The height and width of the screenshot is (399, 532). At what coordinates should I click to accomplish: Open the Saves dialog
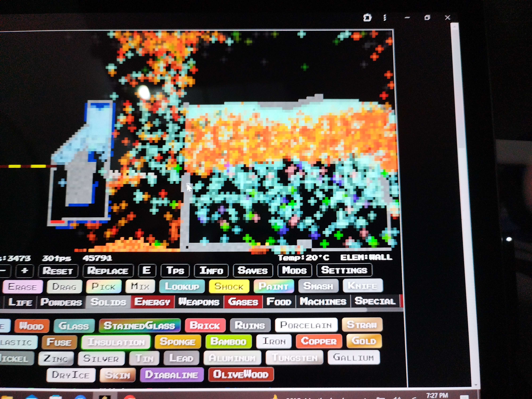coord(253,270)
